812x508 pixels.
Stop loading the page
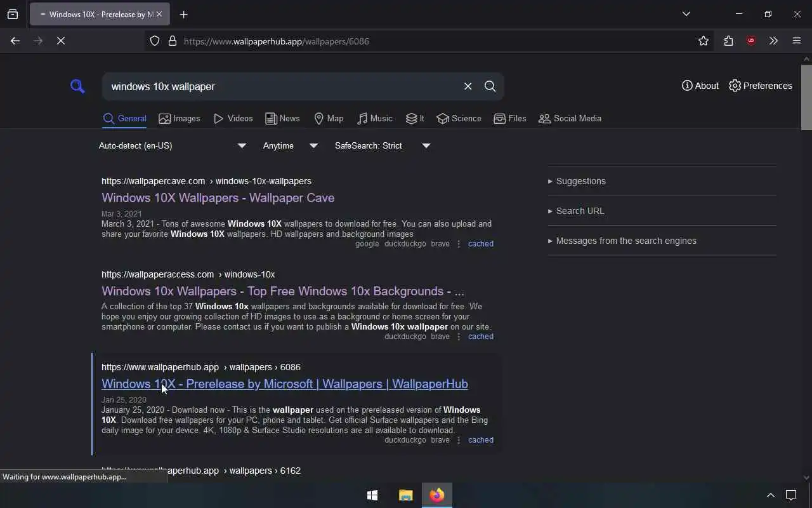coord(61,41)
